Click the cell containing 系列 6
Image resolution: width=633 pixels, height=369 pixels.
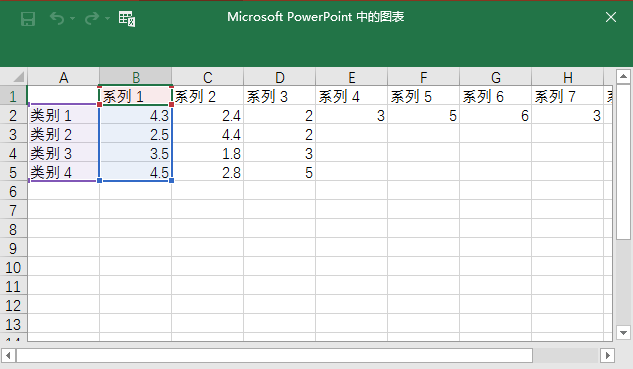coord(496,96)
